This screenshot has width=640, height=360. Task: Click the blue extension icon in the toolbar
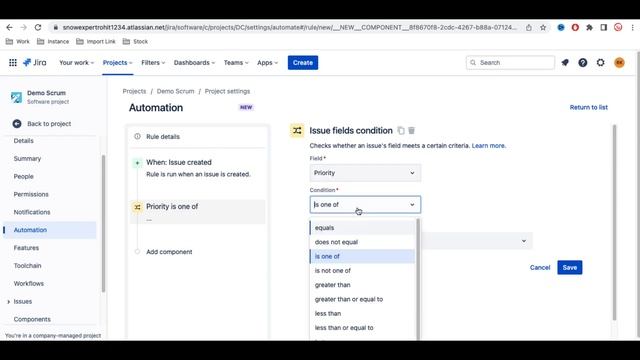[561, 27]
